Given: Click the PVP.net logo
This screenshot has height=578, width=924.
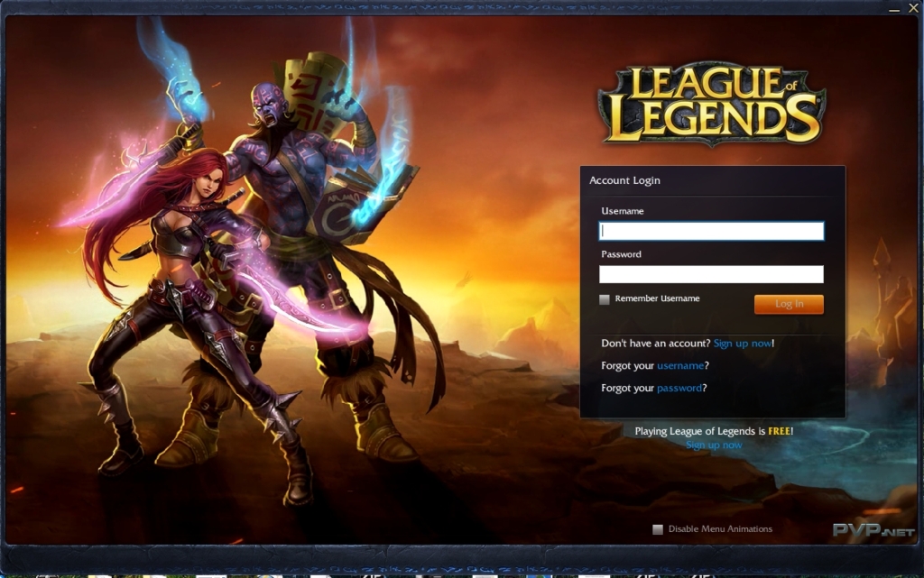Looking at the screenshot, I should tap(873, 530).
